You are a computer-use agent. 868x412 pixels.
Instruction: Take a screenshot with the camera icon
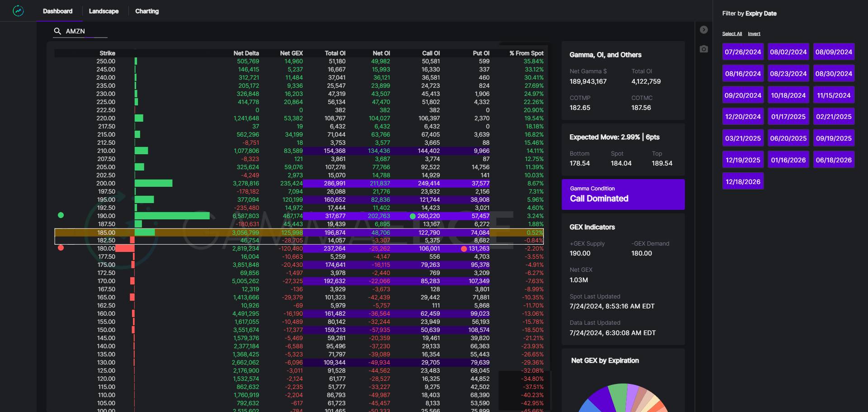click(703, 49)
